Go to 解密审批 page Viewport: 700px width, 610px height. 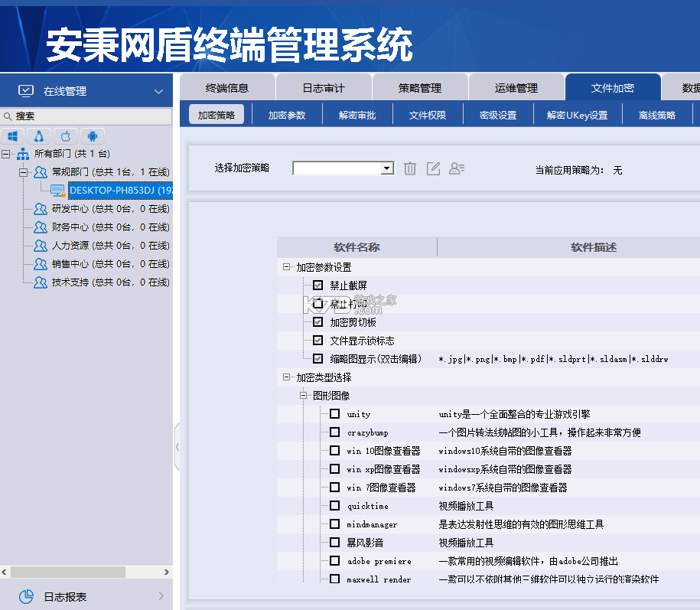pyautogui.click(x=357, y=116)
